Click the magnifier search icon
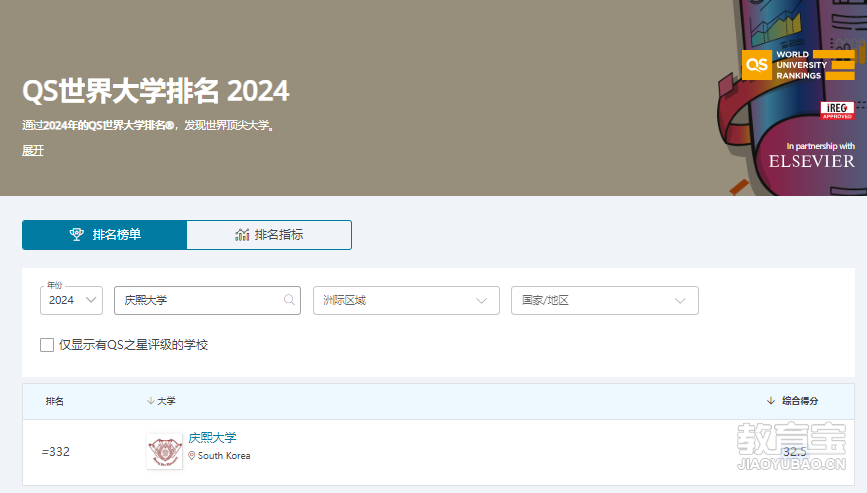 (x=289, y=300)
